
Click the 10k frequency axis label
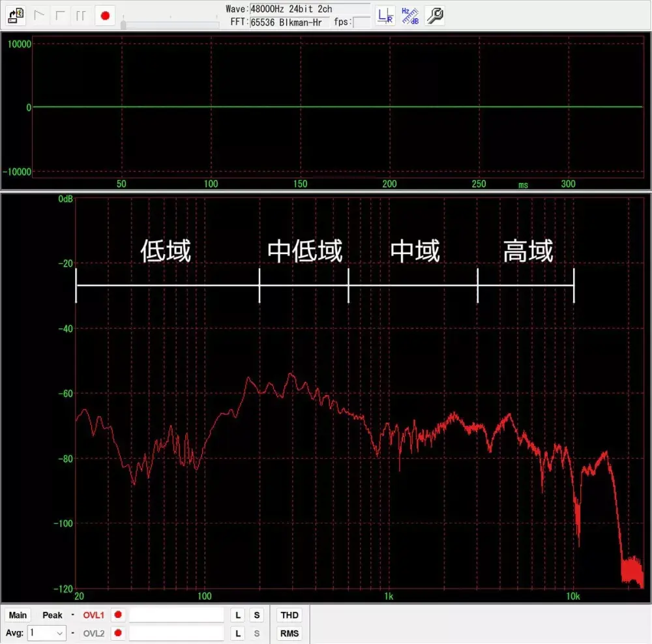click(x=572, y=596)
